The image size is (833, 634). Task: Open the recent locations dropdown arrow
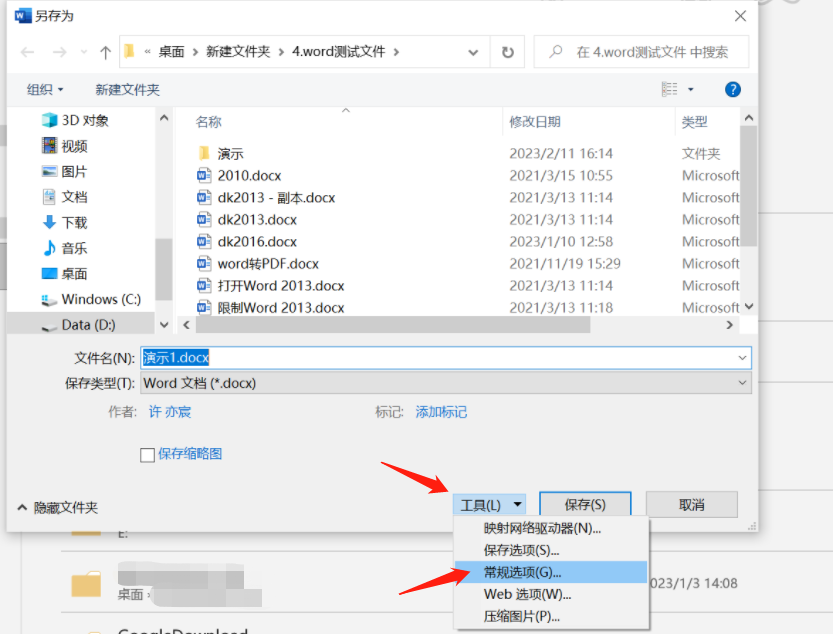pos(83,52)
